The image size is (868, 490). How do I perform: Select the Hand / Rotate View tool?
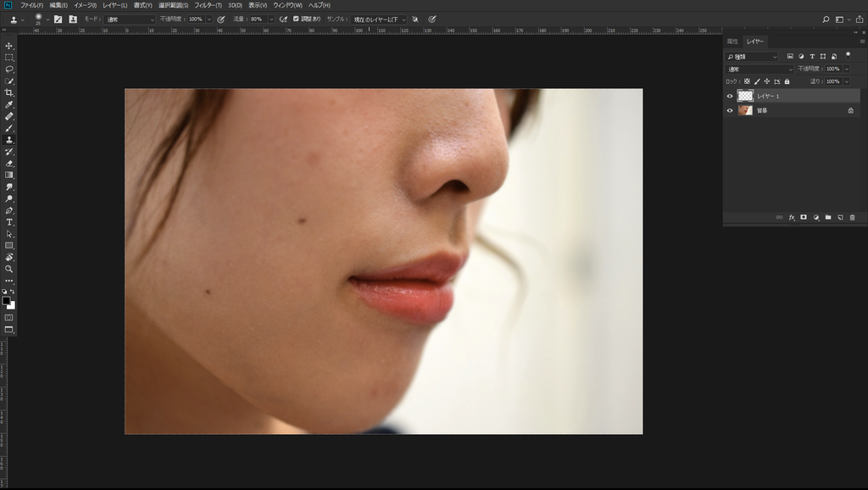tap(8, 258)
